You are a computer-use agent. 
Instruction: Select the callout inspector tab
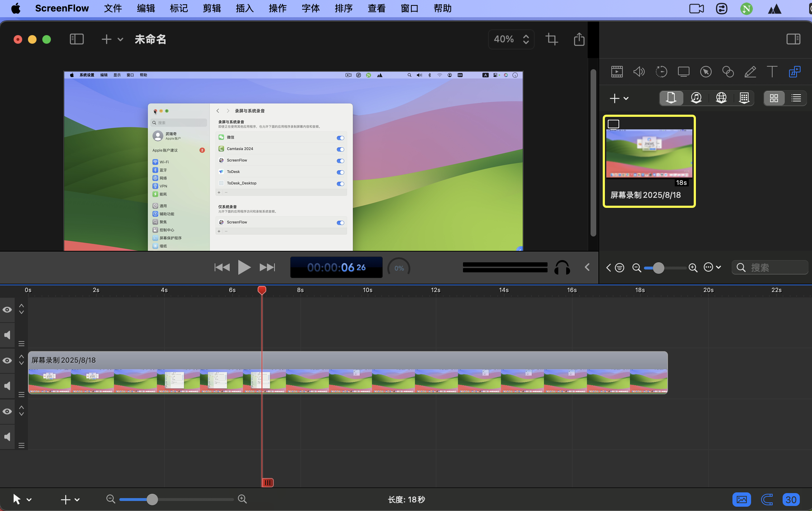706,72
